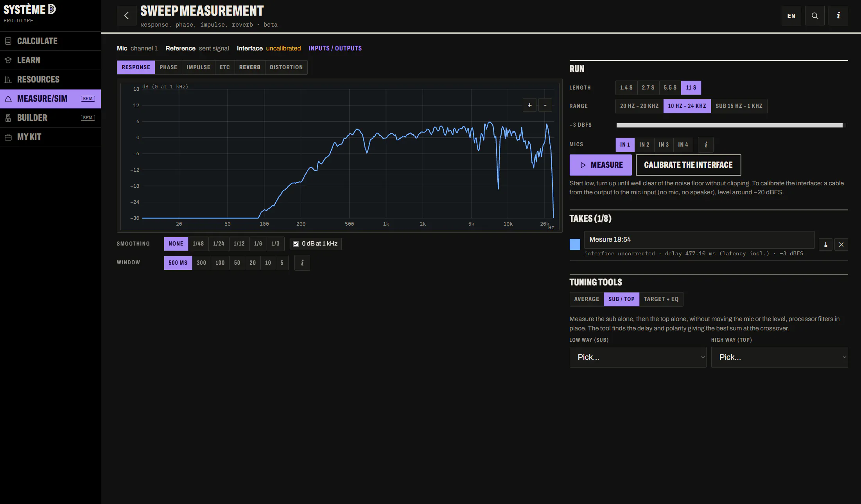The height and width of the screenshot is (504, 861).
Task: Open Learn in the sidebar
Action: click(x=50, y=60)
